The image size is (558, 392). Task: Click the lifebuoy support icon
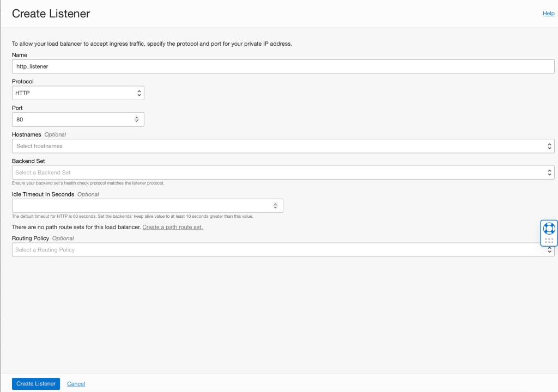coord(549,228)
